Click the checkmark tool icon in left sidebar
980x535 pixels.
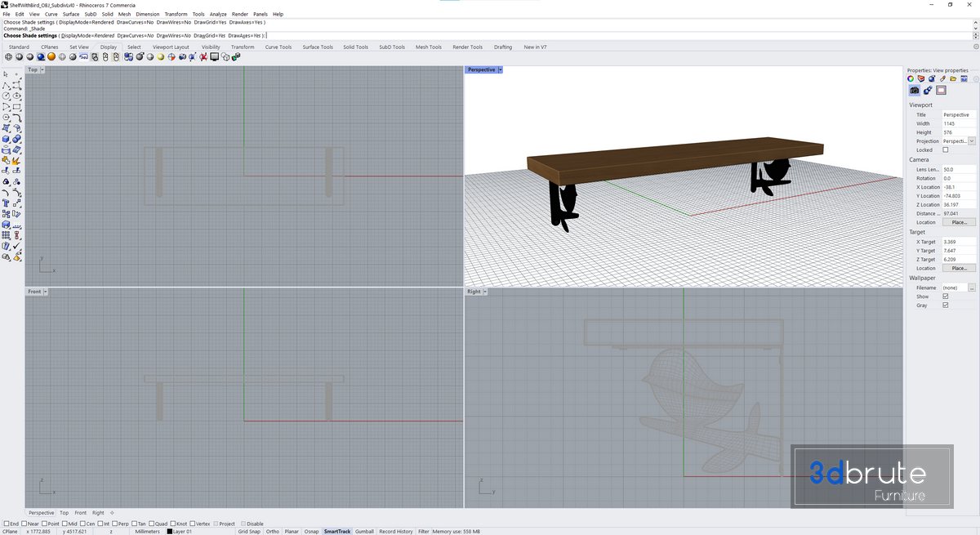17,246
